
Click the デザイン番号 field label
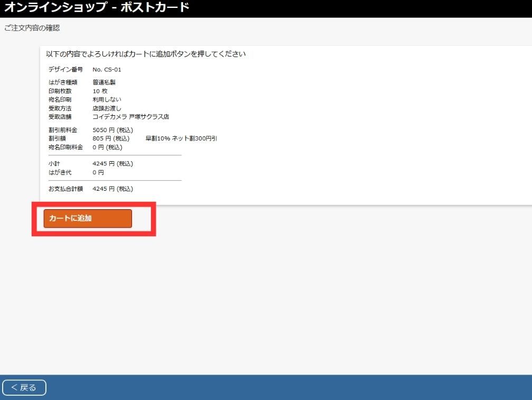click(65, 69)
